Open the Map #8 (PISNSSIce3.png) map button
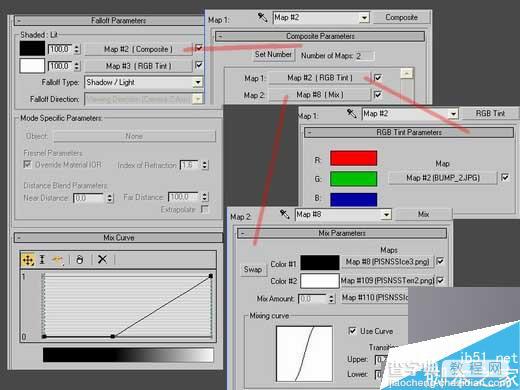 click(x=387, y=262)
